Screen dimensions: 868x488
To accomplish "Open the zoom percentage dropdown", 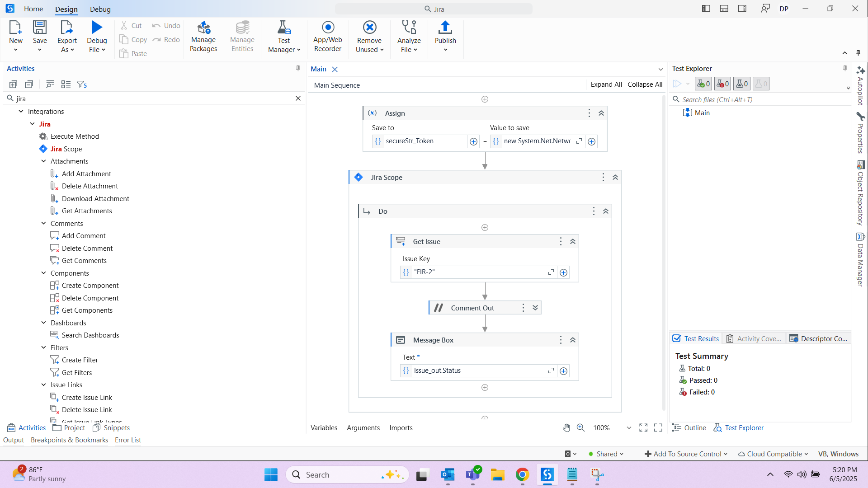I will click(x=628, y=428).
